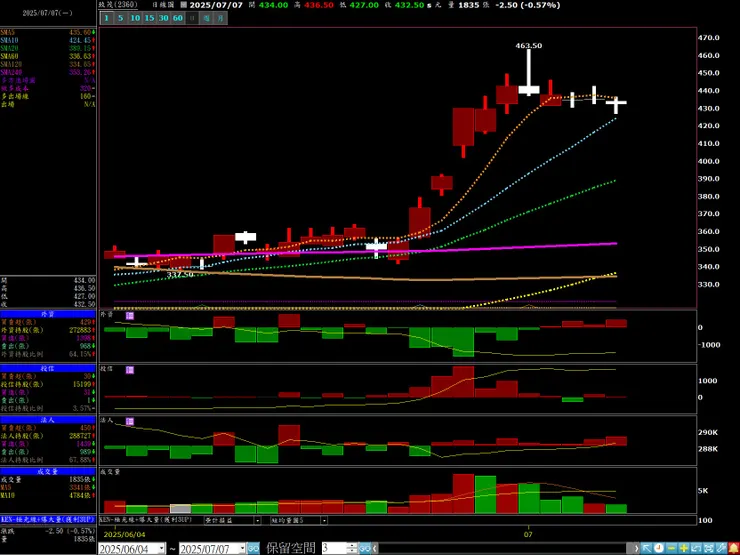This screenshot has height=555, width=740.
Task: Click the alert bell icon
Action: (x=733, y=548)
